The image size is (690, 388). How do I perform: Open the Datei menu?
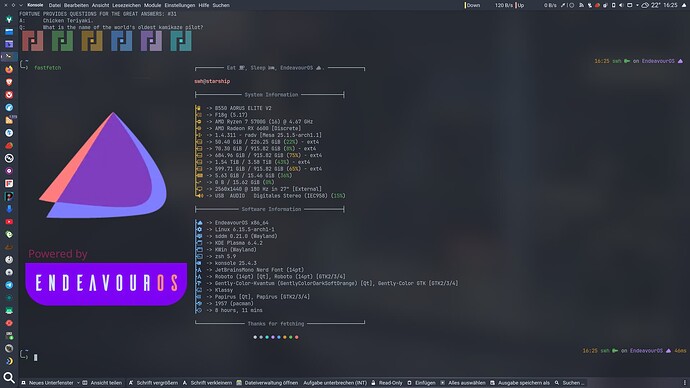pos(55,5)
